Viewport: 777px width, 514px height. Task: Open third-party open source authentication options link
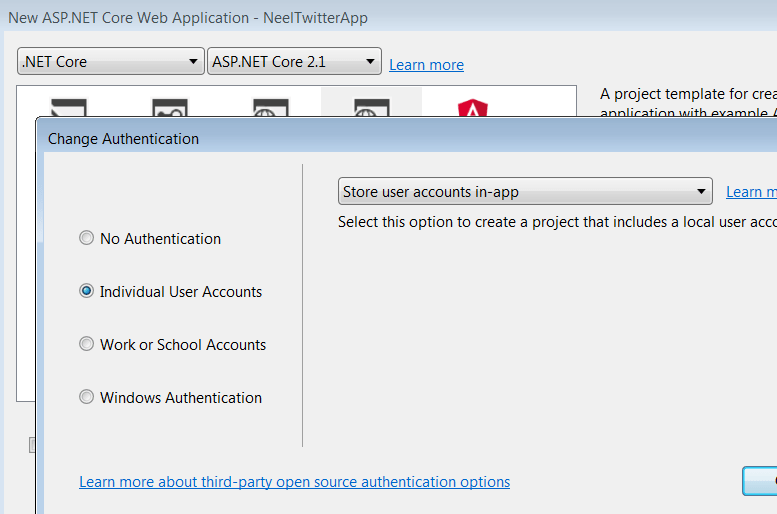coord(294,482)
